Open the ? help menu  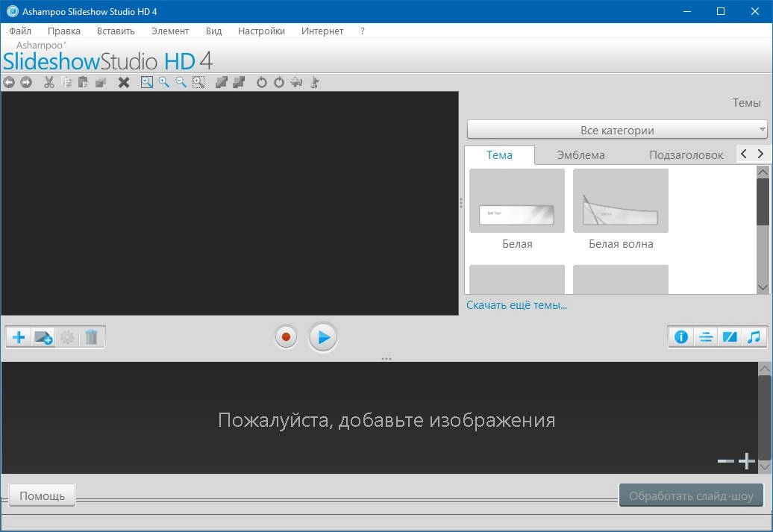tap(363, 31)
